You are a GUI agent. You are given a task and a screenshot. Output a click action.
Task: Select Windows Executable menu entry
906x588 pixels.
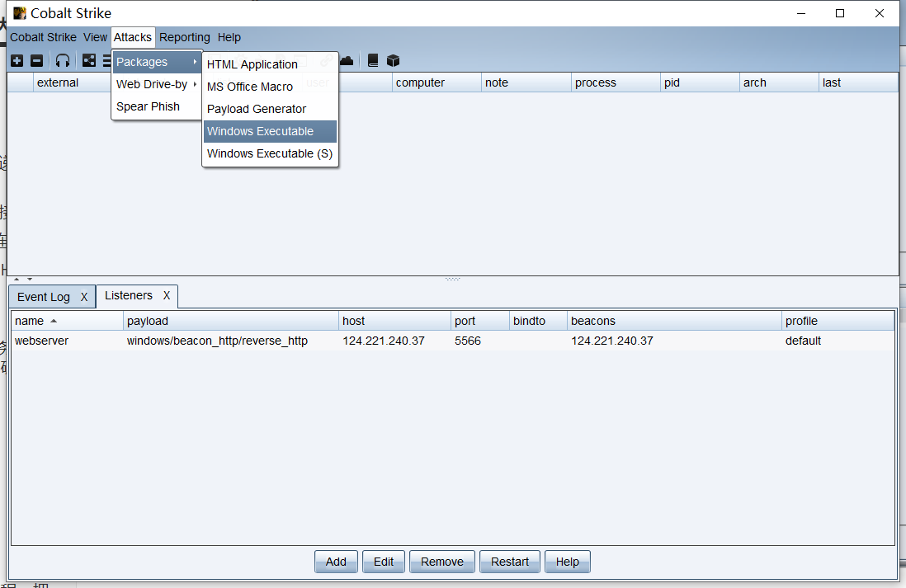click(x=270, y=131)
